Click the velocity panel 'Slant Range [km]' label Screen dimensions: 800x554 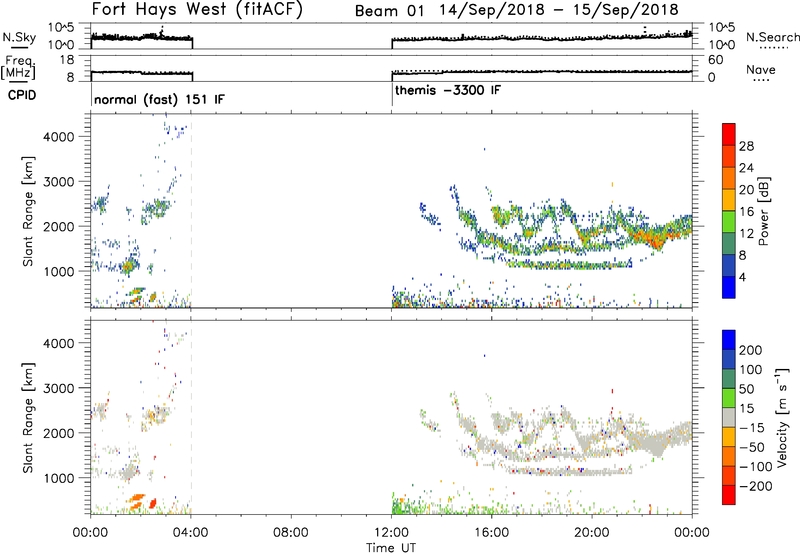(x=28, y=418)
